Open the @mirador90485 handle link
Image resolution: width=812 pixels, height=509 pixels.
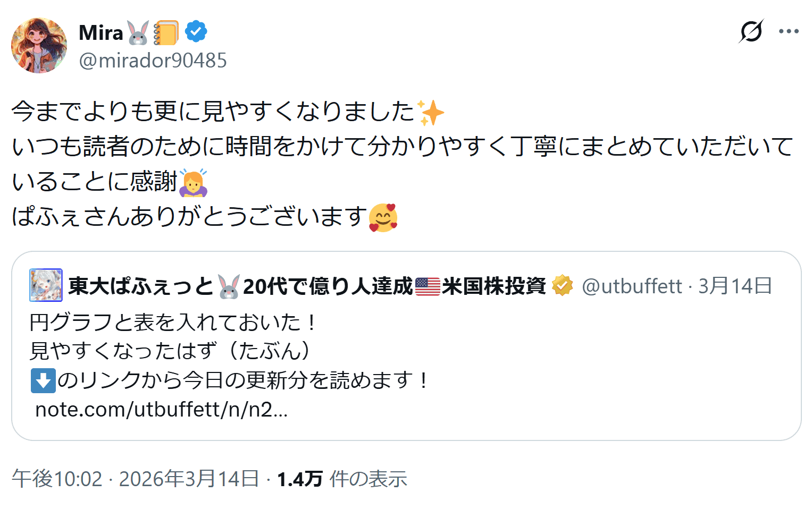click(153, 61)
